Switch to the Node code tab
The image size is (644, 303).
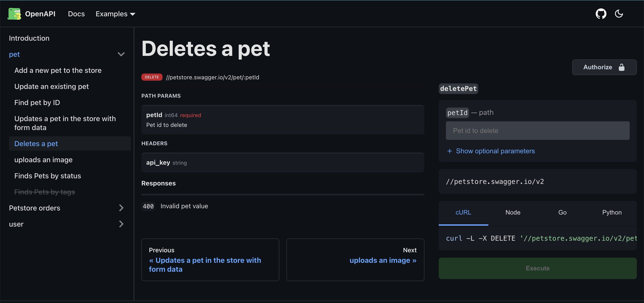513,212
